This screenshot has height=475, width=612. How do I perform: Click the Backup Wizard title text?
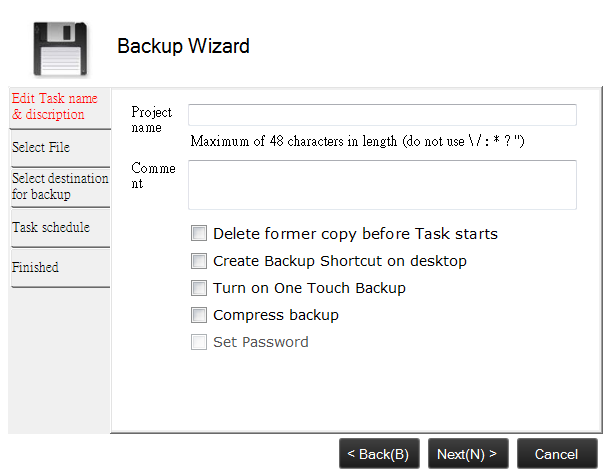pyautogui.click(x=183, y=46)
